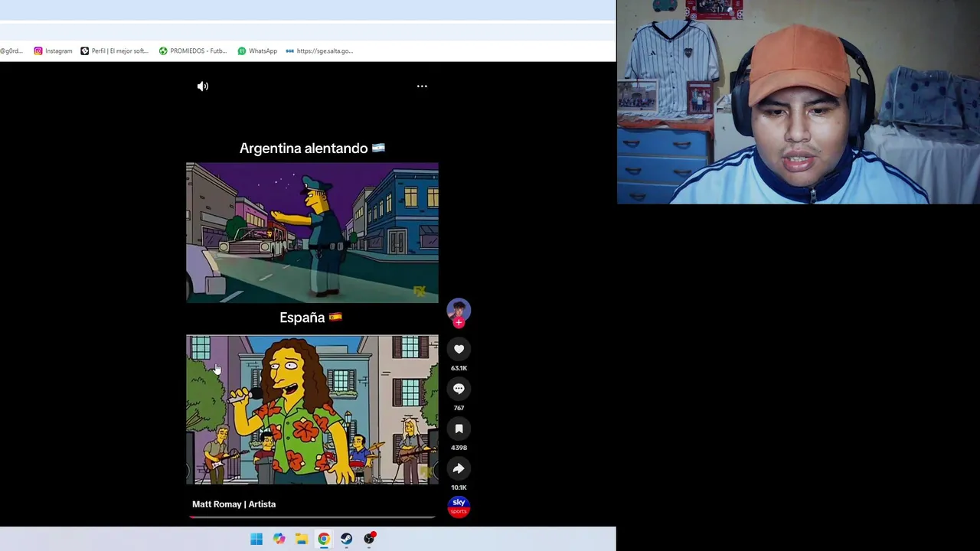Seek along the video progress bar
980x551 pixels.
click(x=312, y=517)
